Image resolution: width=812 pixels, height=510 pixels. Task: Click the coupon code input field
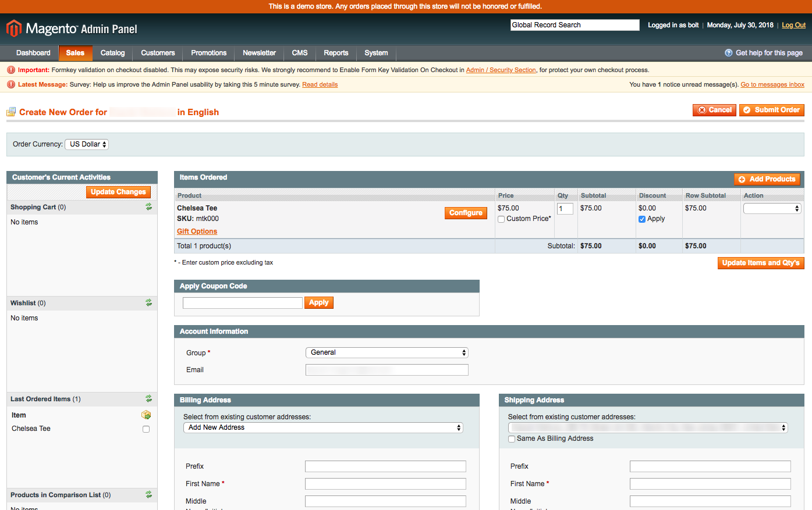click(x=242, y=302)
